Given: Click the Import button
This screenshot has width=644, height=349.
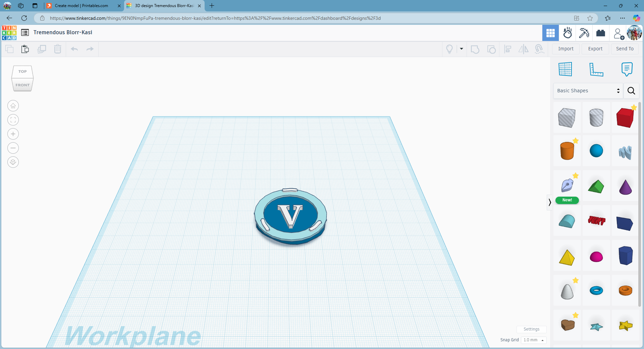Looking at the screenshot, I should point(566,49).
